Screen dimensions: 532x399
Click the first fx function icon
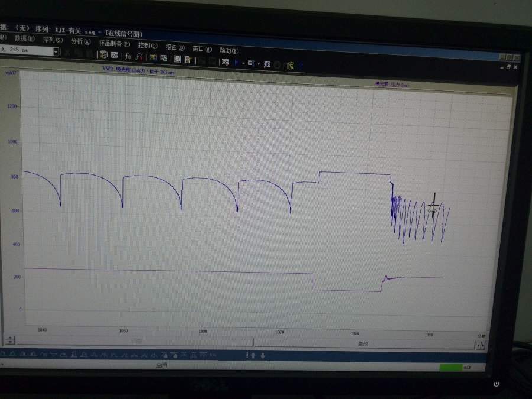pyautogui.click(x=128, y=56)
